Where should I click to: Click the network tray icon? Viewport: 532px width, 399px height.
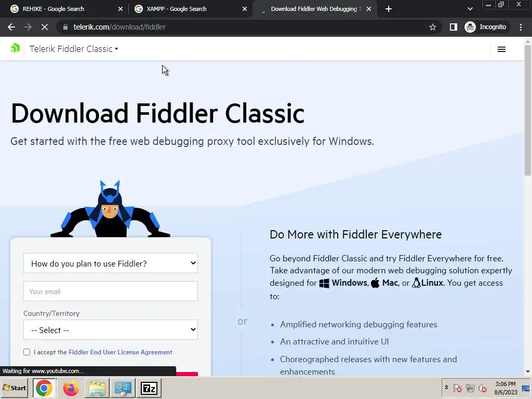point(470,388)
